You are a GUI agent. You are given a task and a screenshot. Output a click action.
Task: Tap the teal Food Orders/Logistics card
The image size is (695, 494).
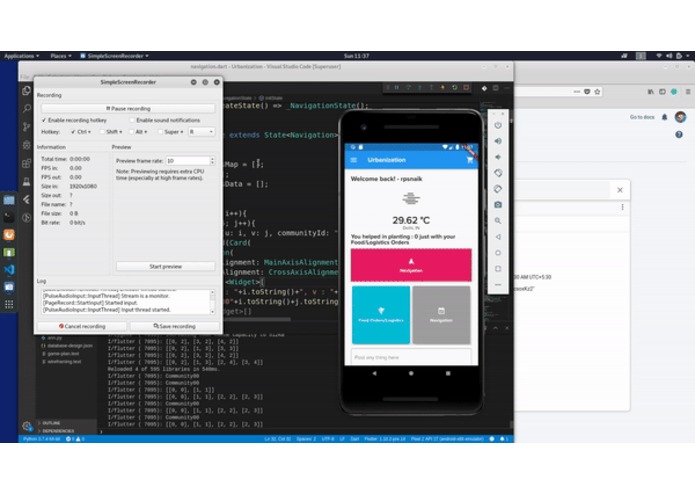tap(381, 315)
